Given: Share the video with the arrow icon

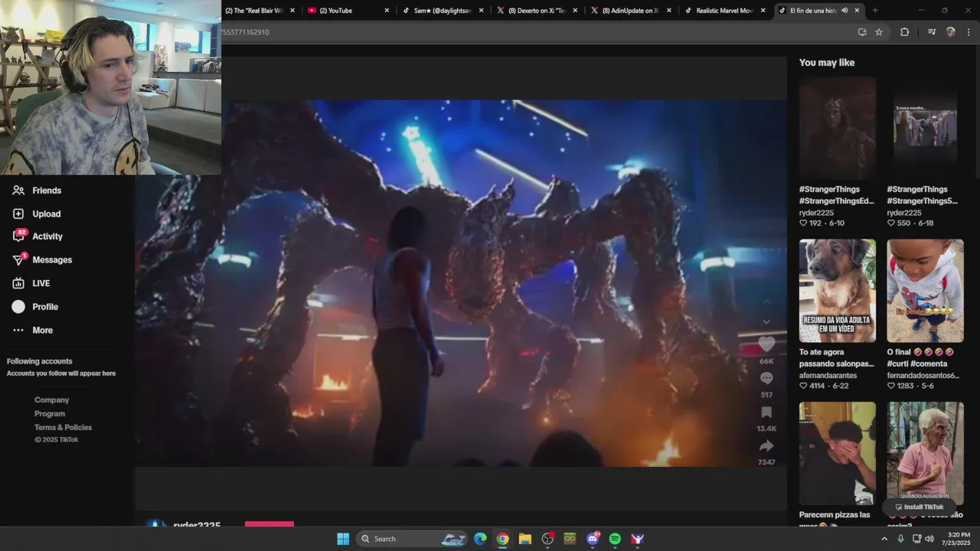Looking at the screenshot, I should click(x=766, y=446).
